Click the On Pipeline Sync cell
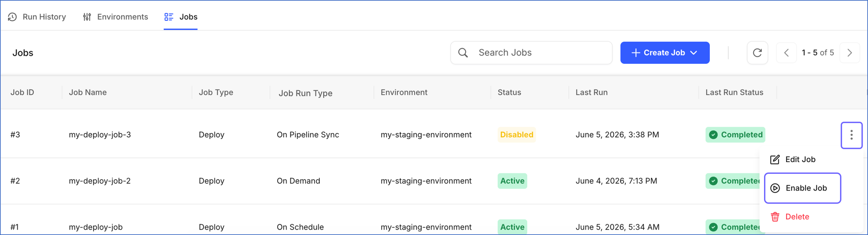Image resolution: width=868 pixels, height=235 pixels. [308, 134]
